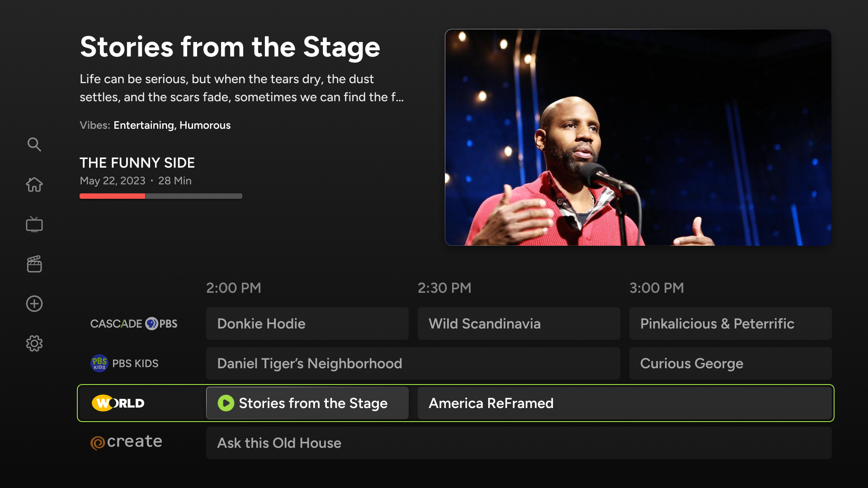The width and height of the screenshot is (868, 488).
Task: Open Live TV icon in sidebar
Action: [x=34, y=224]
